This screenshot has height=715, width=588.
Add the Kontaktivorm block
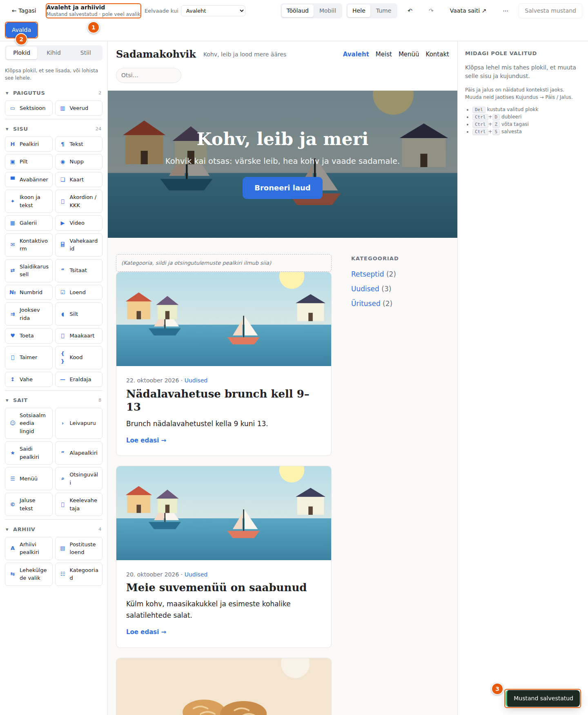pos(29,245)
